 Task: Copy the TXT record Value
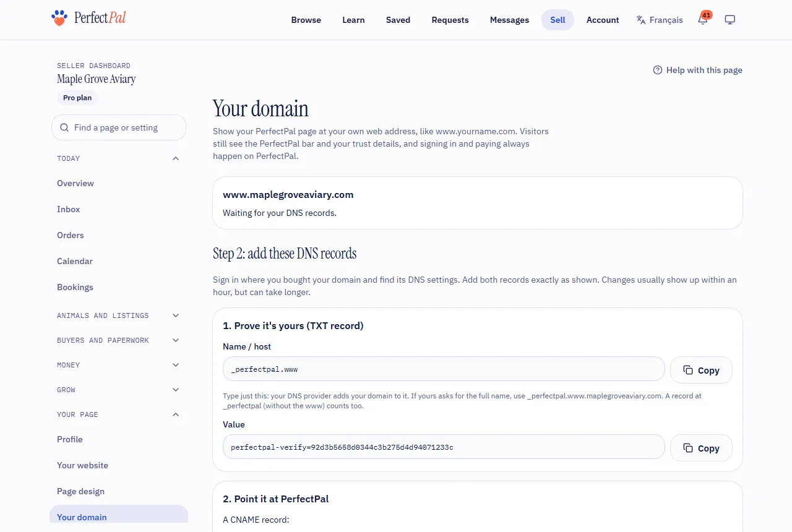coord(701,448)
